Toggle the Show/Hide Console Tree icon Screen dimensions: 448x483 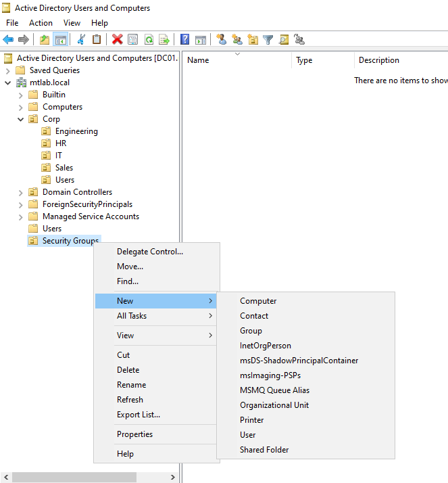pos(61,39)
